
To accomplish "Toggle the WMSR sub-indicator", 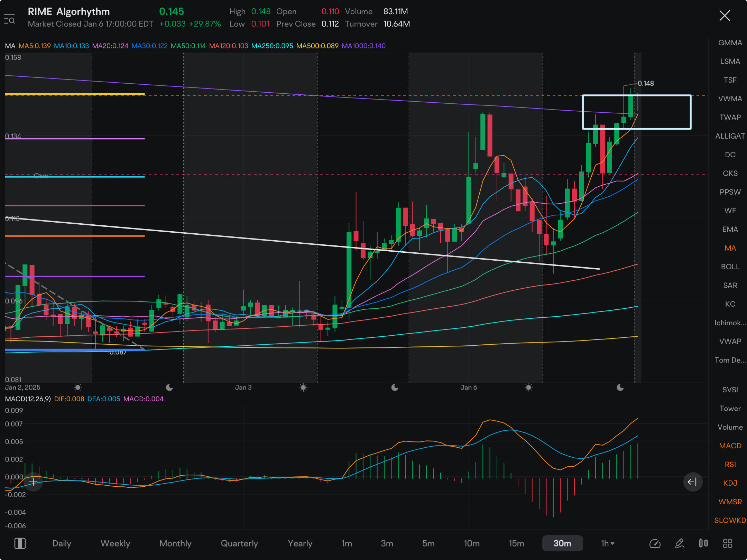I will pos(730,502).
